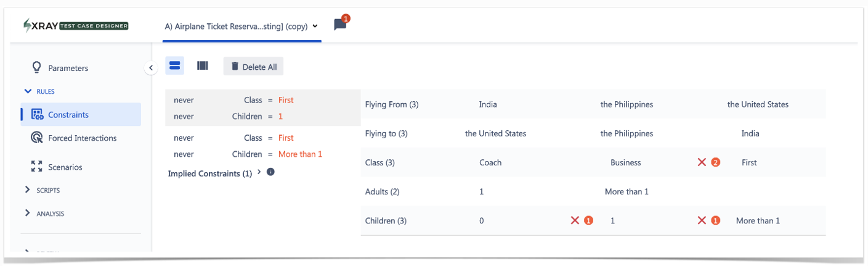Select the Business class value
The height and width of the screenshot is (266, 868).
(x=625, y=162)
